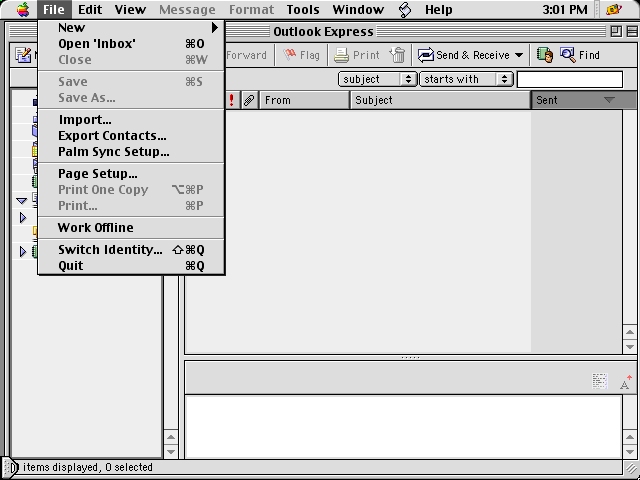Click folder list scrollbar down arrow
This screenshot has width=640, height=480.
click(171, 451)
